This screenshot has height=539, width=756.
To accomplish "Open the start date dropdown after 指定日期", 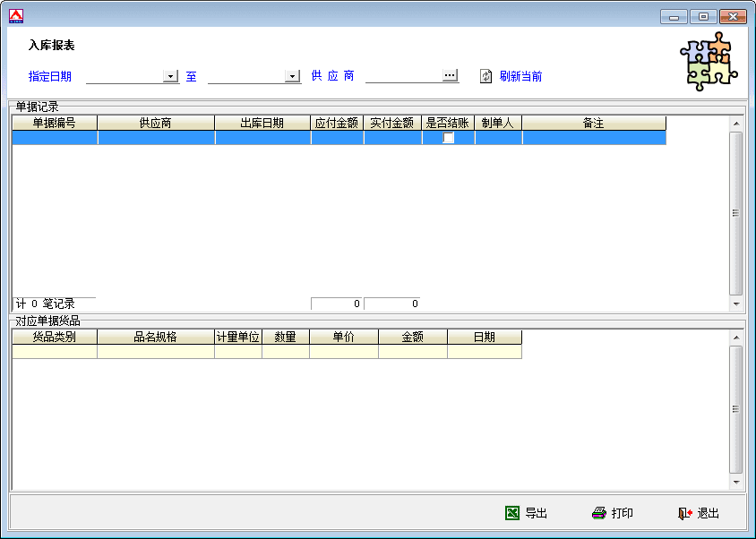I will point(171,76).
